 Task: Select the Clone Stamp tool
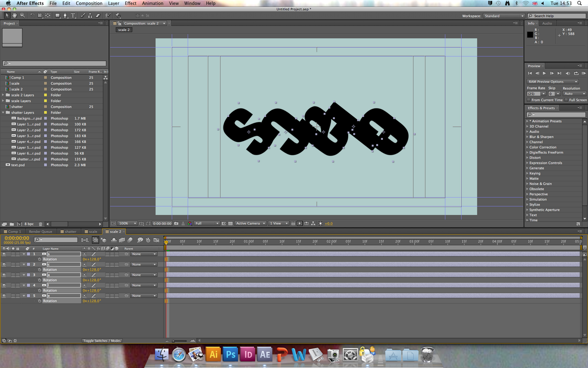click(x=90, y=15)
